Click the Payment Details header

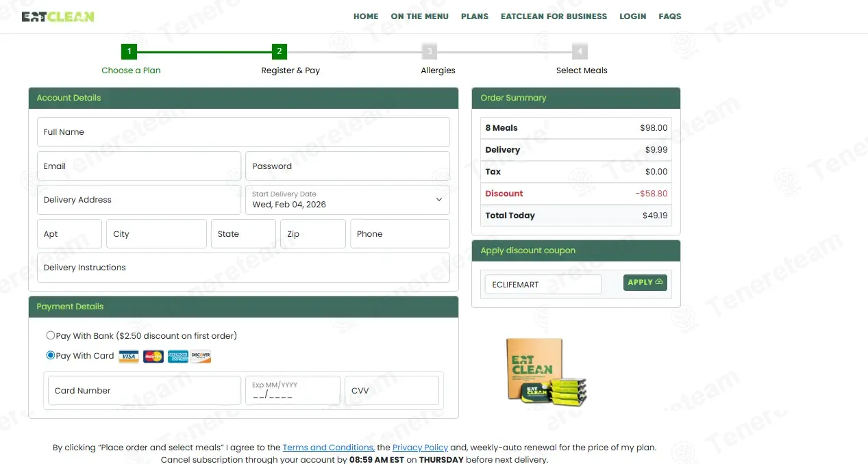click(x=243, y=307)
